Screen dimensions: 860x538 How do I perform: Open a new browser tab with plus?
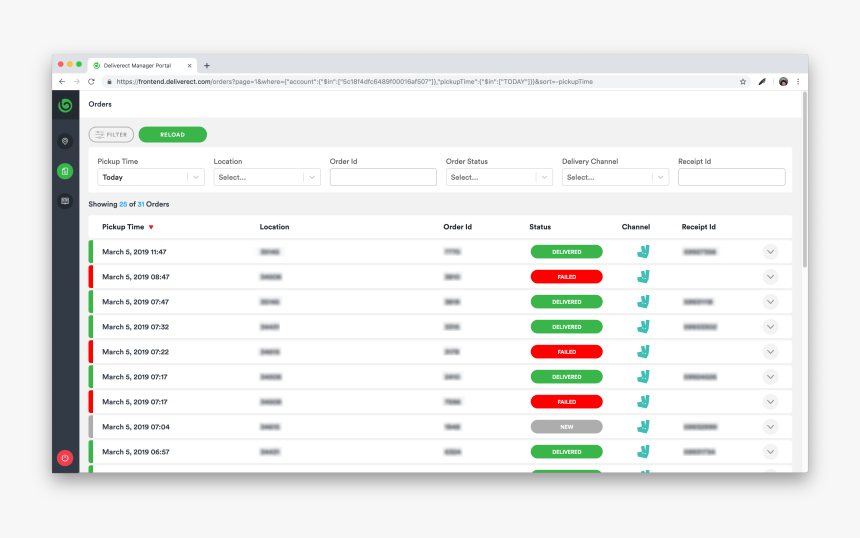[207, 66]
